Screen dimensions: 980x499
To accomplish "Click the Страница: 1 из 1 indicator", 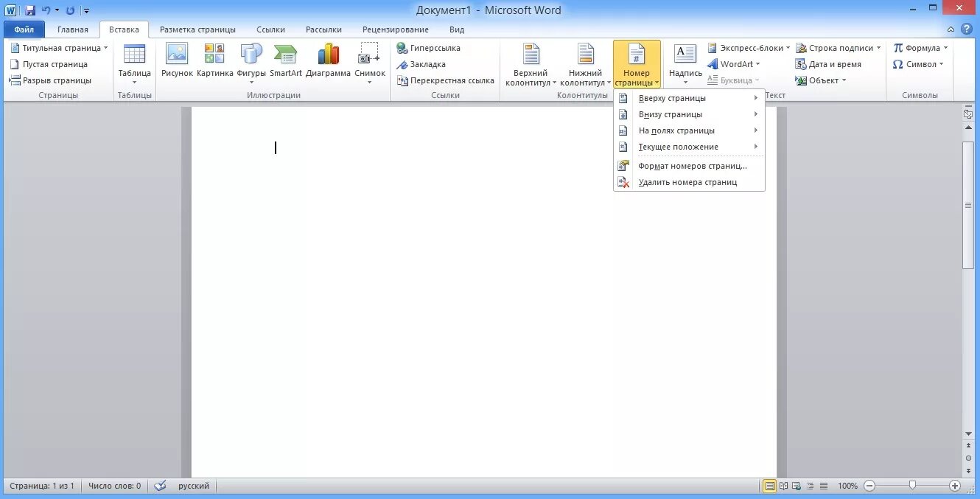I will click(42, 486).
